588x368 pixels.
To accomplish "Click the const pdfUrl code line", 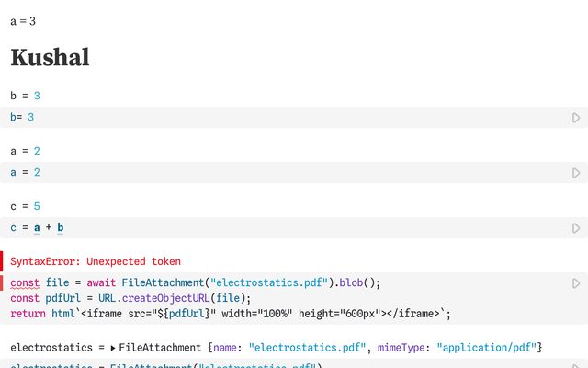I will click(130, 298).
